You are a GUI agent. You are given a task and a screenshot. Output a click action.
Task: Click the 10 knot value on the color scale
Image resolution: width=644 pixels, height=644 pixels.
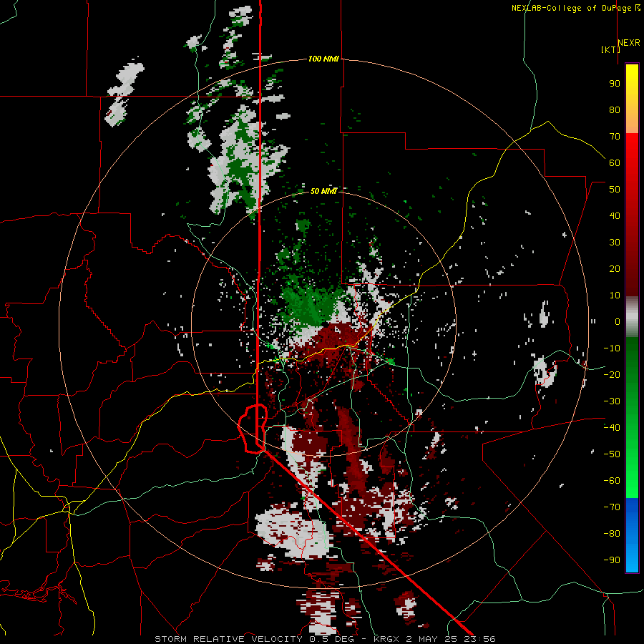pyautogui.click(x=615, y=296)
